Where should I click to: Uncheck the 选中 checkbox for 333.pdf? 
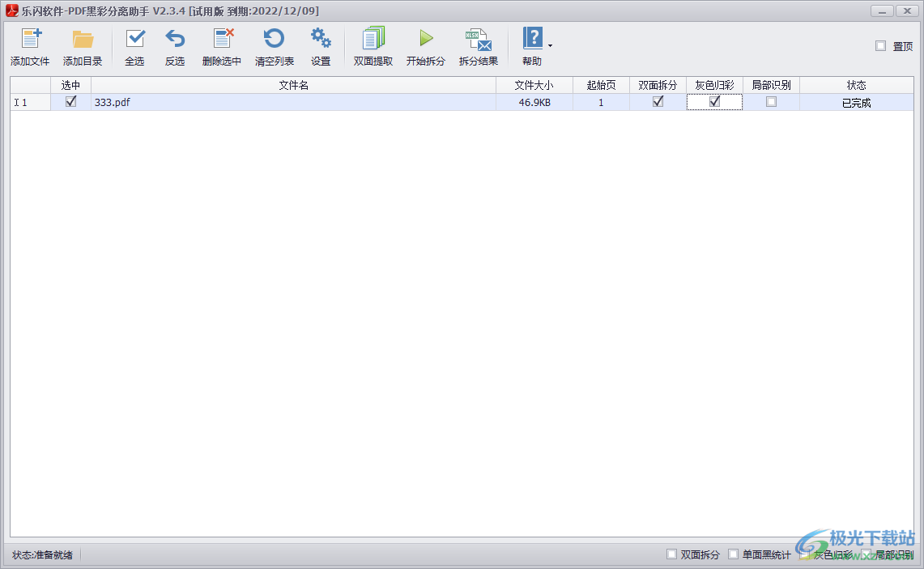click(x=70, y=102)
